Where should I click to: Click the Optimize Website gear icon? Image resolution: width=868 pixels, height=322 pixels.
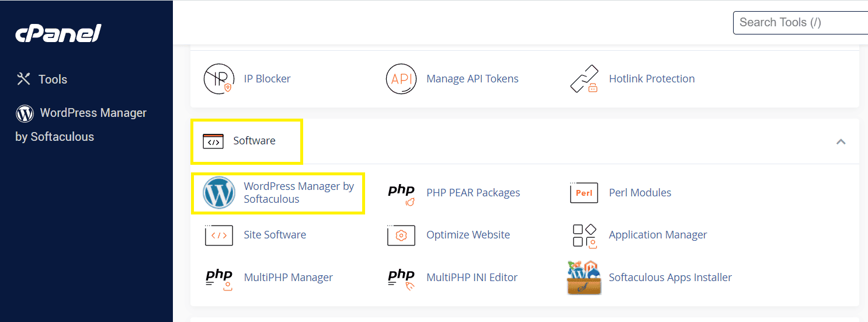[x=401, y=235]
